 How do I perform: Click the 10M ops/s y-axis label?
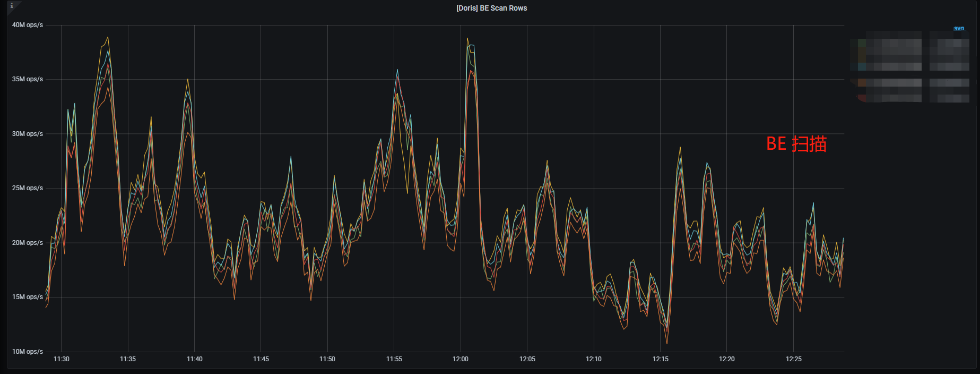click(x=28, y=352)
